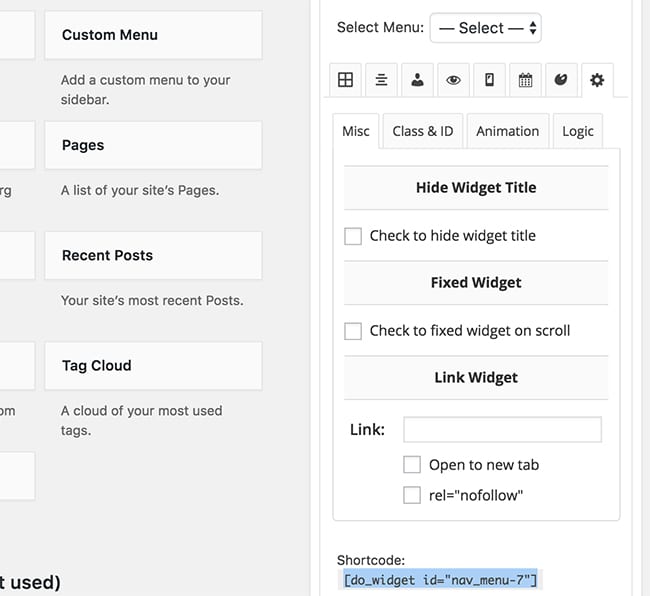This screenshot has height=596, width=650.
Task: Open the alignment options tab icon
Action: pos(381,80)
